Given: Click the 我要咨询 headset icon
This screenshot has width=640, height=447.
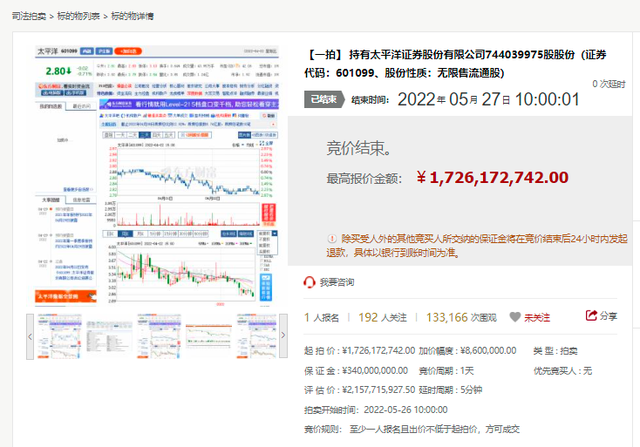Looking at the screenshot, I should [x=309, y=282].
